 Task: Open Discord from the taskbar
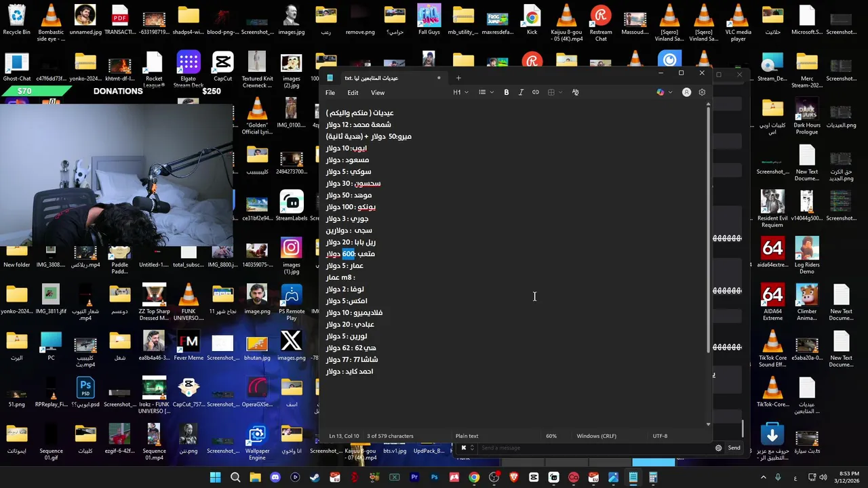point(275,478)
